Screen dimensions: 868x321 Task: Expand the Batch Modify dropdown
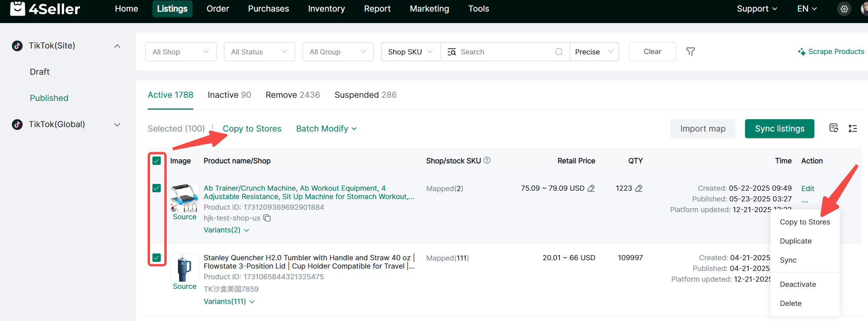(x=326, y=129)
